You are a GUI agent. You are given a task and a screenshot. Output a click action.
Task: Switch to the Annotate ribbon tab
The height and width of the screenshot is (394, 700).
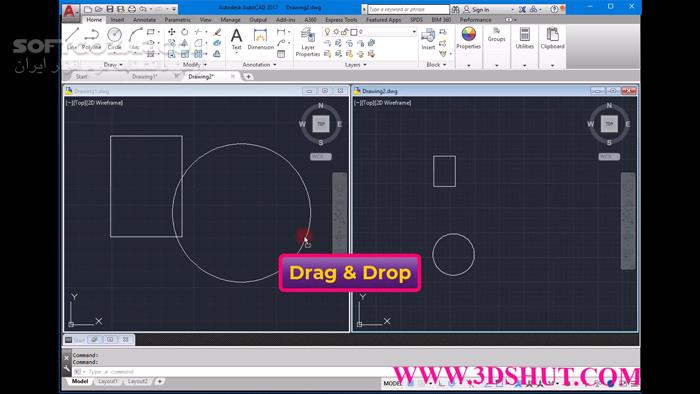(144, 20)
